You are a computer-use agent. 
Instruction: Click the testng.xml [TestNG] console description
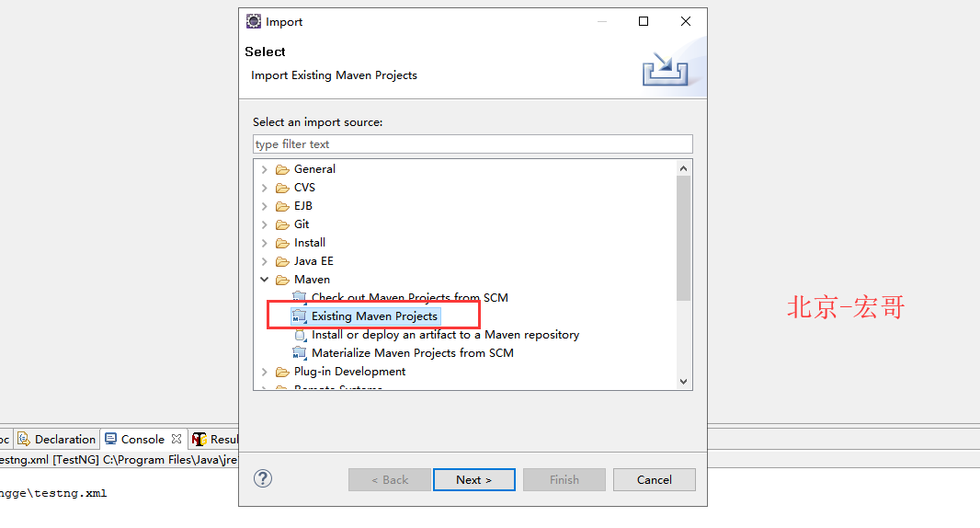(119, 460)
